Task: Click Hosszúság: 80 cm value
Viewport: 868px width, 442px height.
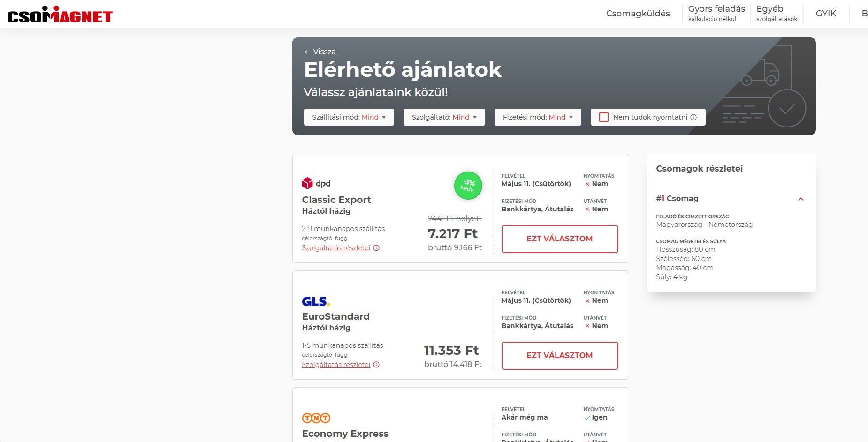Action: (x=685, y=249)
